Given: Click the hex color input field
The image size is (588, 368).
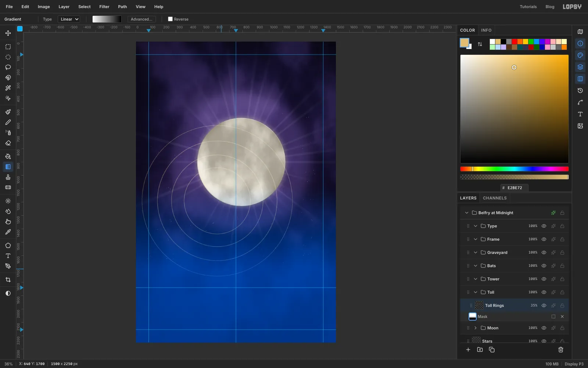Looking at the screenshot, I should click(514, 188).
